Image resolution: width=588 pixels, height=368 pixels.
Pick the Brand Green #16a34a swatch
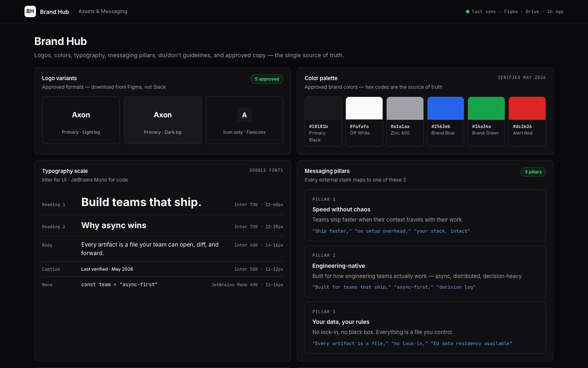[x=486, y=121]
